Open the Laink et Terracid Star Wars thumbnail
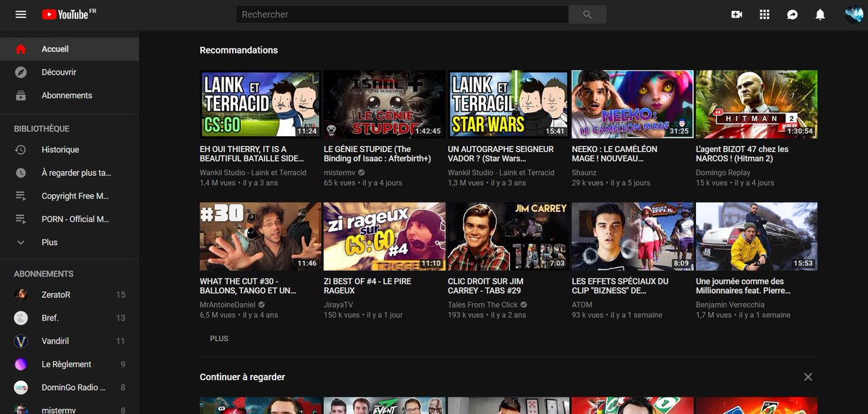The image size is (868, 414). click(509, 104)
